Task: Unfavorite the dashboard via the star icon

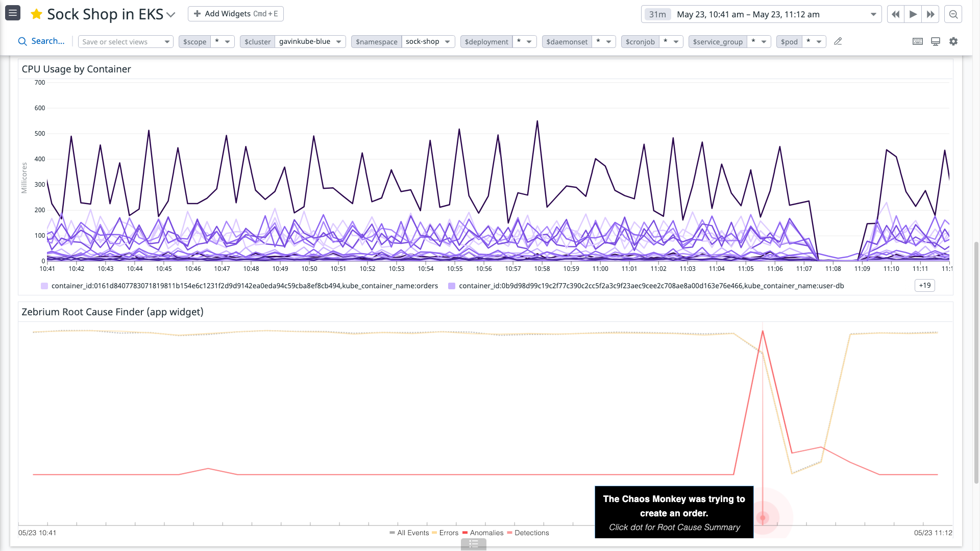Action: (x=36, y=14)
